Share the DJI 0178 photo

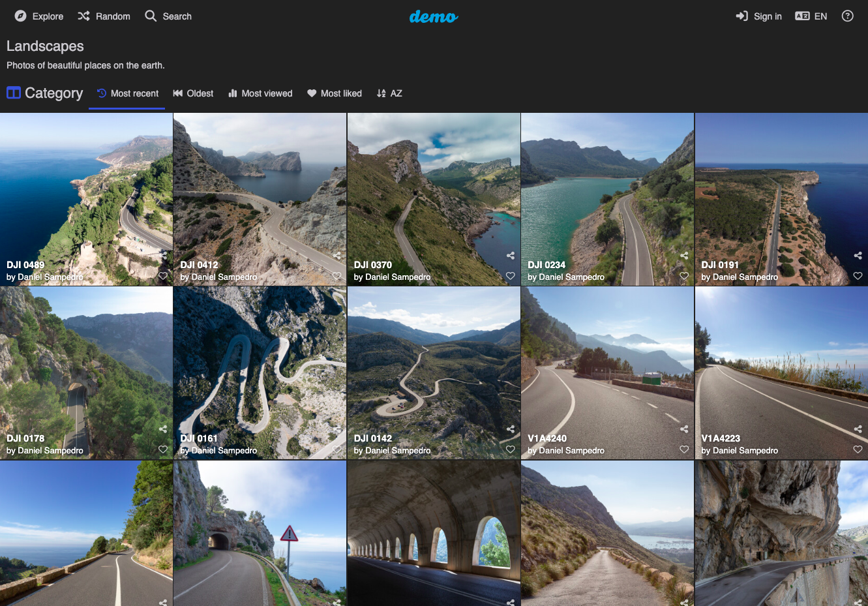pos(163,429)
